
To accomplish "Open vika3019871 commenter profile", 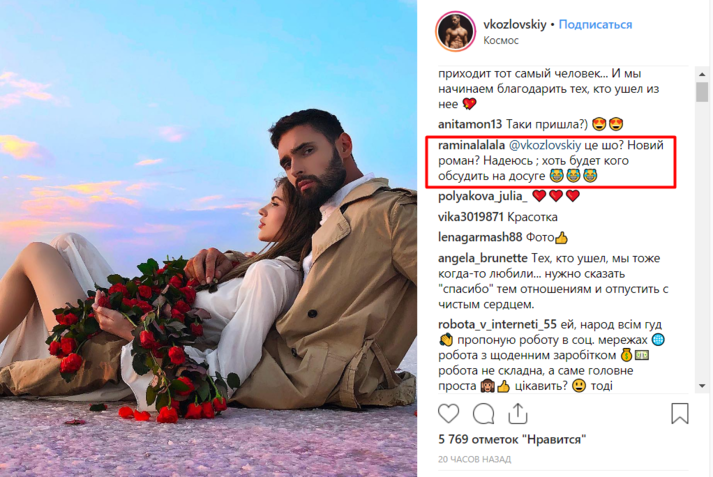I will point(471,217).
